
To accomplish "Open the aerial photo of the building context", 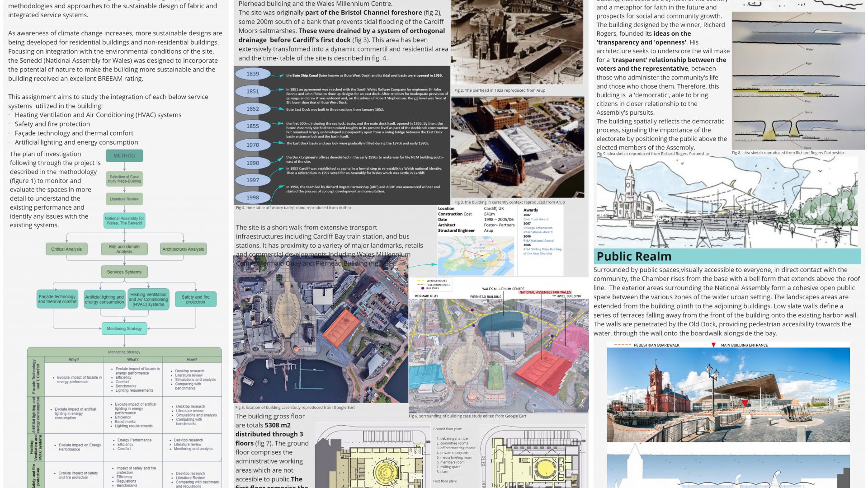I will click(518, 147).
